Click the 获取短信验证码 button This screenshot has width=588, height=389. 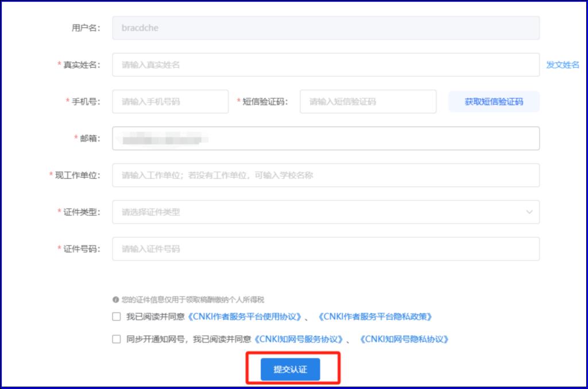pos(494,102)
